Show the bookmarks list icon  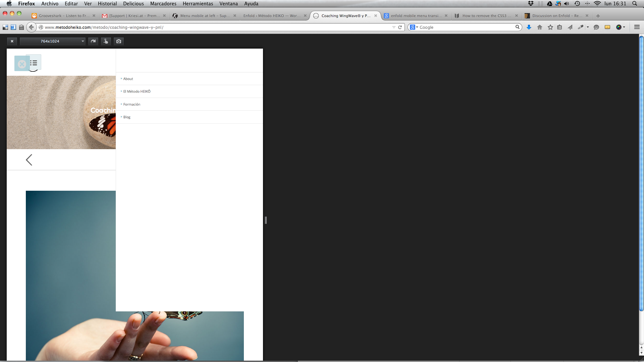click(x=559, y=27)
